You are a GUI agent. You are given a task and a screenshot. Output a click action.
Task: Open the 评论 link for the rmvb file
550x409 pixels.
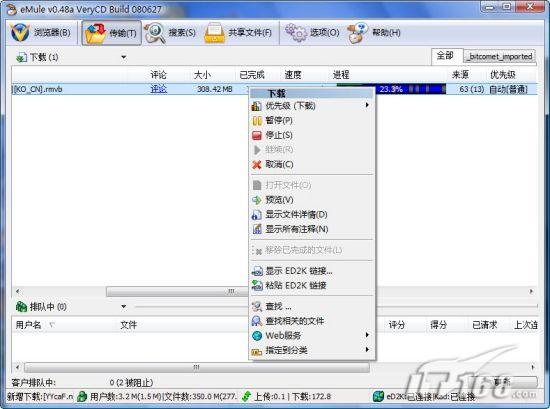point(159,89)
